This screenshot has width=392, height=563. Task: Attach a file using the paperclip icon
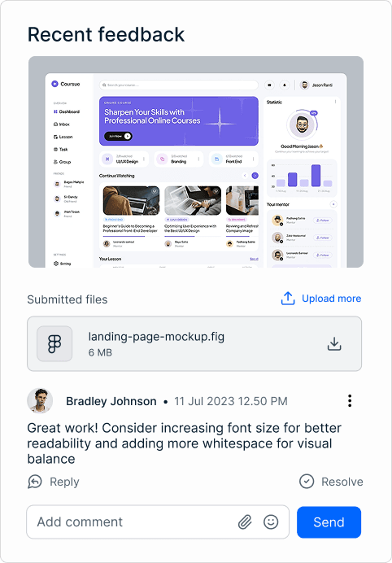(x=245, y=522)
